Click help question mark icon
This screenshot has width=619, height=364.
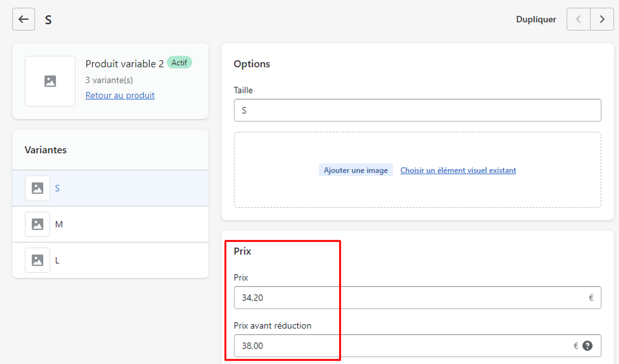pos(587,346)
